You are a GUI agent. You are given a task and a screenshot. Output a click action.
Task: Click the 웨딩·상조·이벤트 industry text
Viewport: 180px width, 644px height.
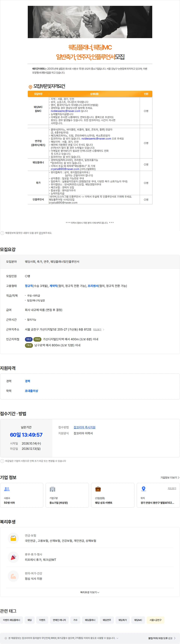coord(104,503)
